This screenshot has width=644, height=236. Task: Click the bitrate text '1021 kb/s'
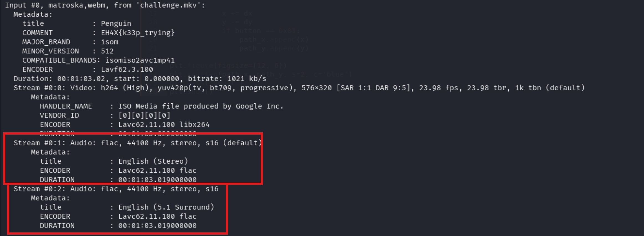[246, 79]
